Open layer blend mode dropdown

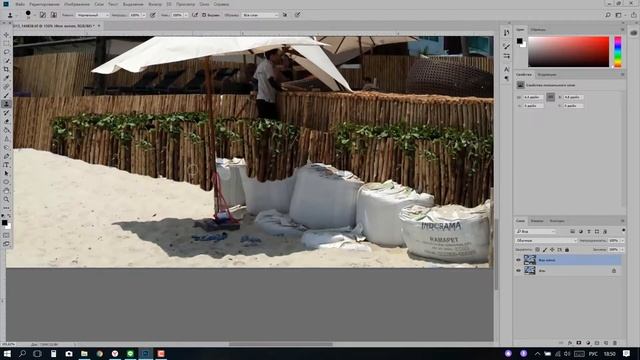tap(545, 240)
